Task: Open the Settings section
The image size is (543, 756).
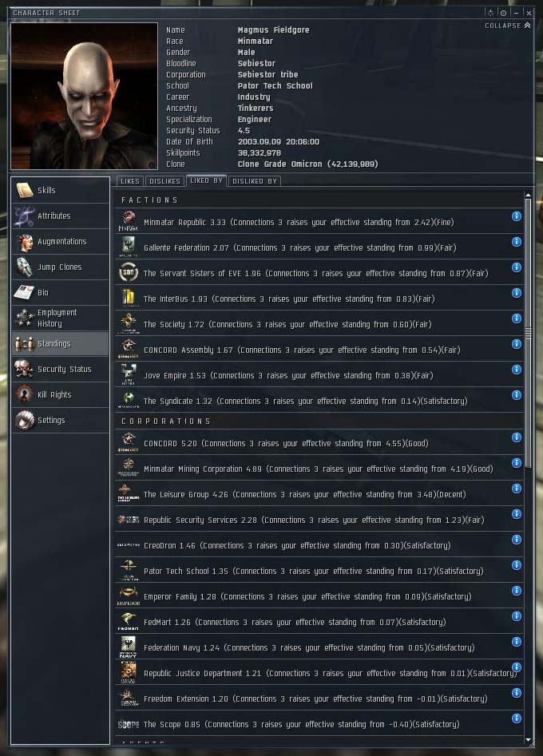Action: pos(61,421)
